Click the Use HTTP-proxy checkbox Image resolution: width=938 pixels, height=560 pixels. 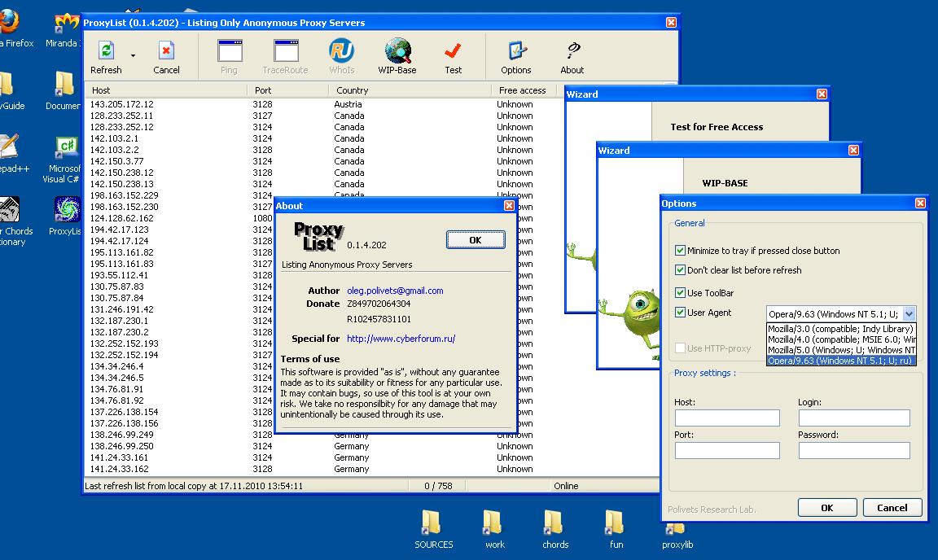pyautogui.click(x=680, y=348)
